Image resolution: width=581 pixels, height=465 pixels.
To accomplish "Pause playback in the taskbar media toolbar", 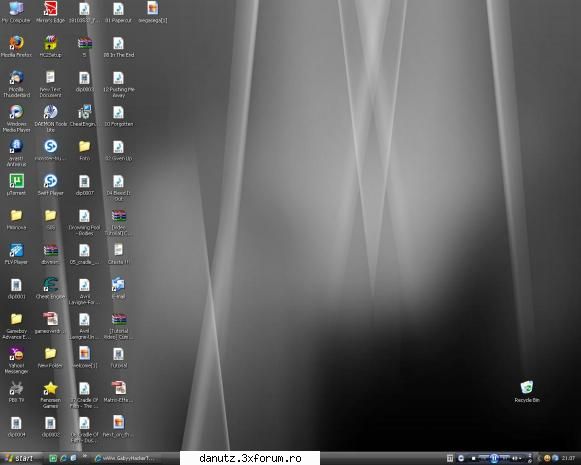I will click(494, 458).
